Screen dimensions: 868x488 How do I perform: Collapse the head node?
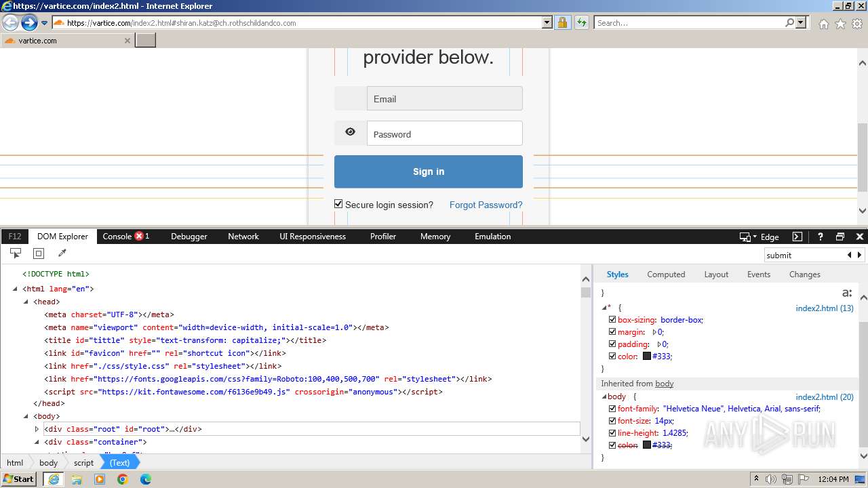(26, 302)
